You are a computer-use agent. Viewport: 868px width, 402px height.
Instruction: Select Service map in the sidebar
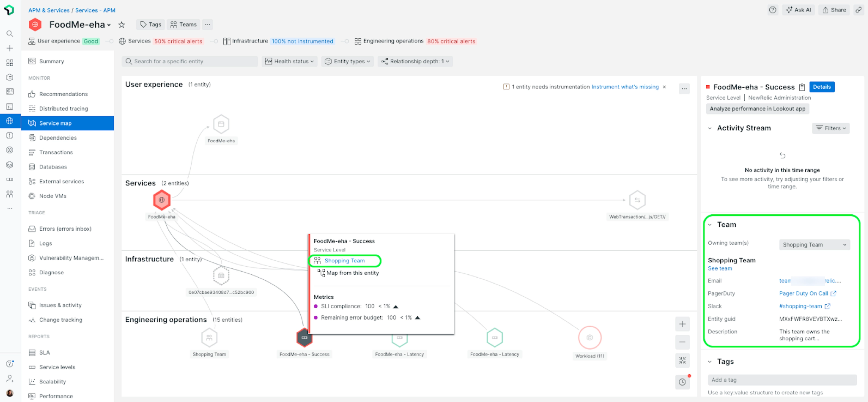tap(68, 123)
